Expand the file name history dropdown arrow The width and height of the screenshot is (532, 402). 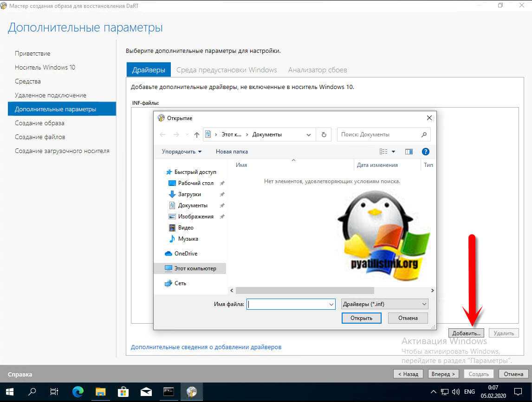tap(331, 305)
